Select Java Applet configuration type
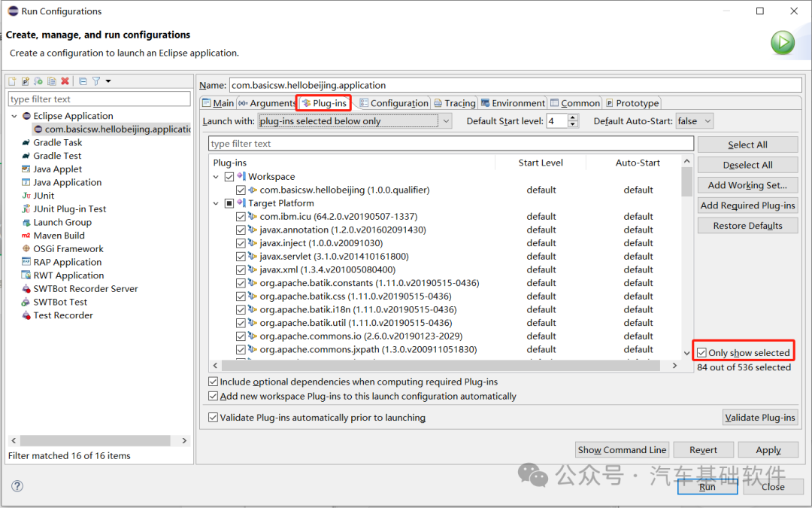The image size is (812, 508). click(57, 169)
